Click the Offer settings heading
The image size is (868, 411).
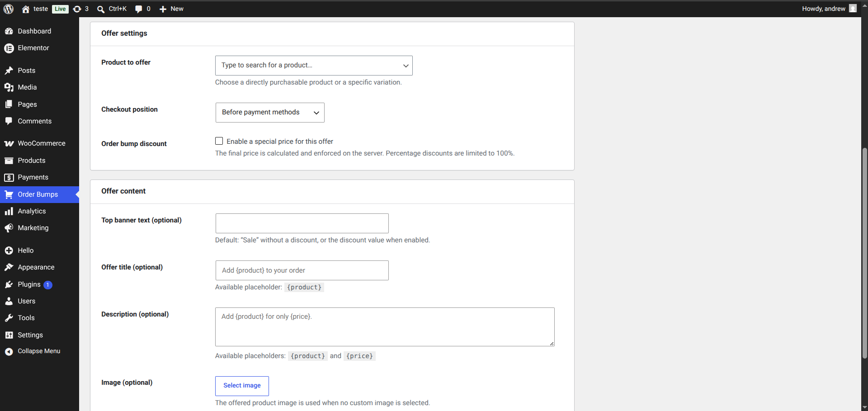(124, 33)
